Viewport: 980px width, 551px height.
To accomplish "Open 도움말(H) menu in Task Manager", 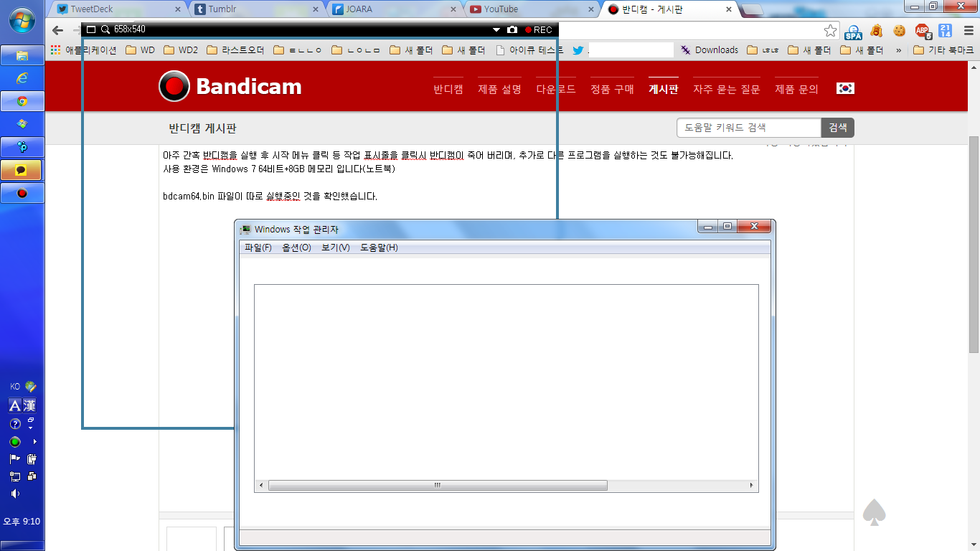I will pos(379,248).
